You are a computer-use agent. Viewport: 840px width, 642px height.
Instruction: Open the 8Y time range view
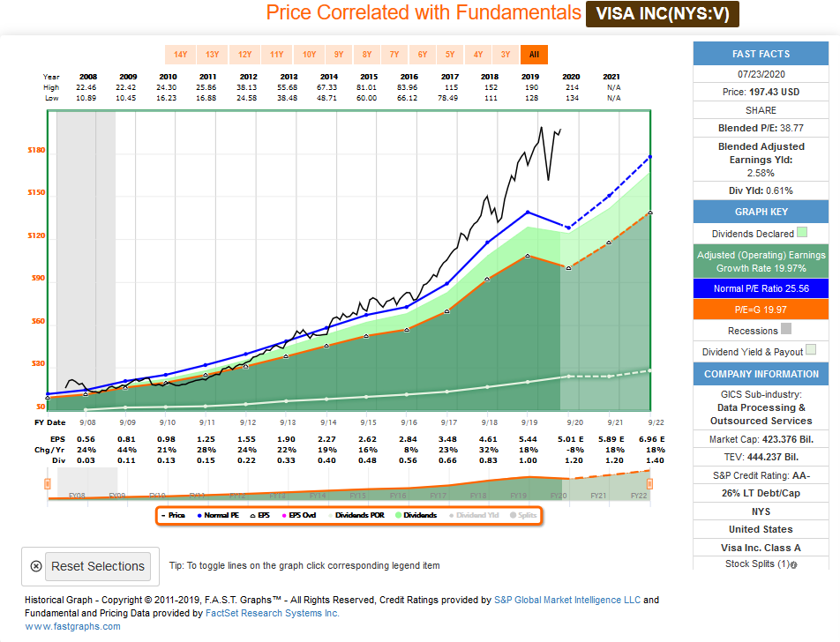pyautogui.click(x=367, y=55)
